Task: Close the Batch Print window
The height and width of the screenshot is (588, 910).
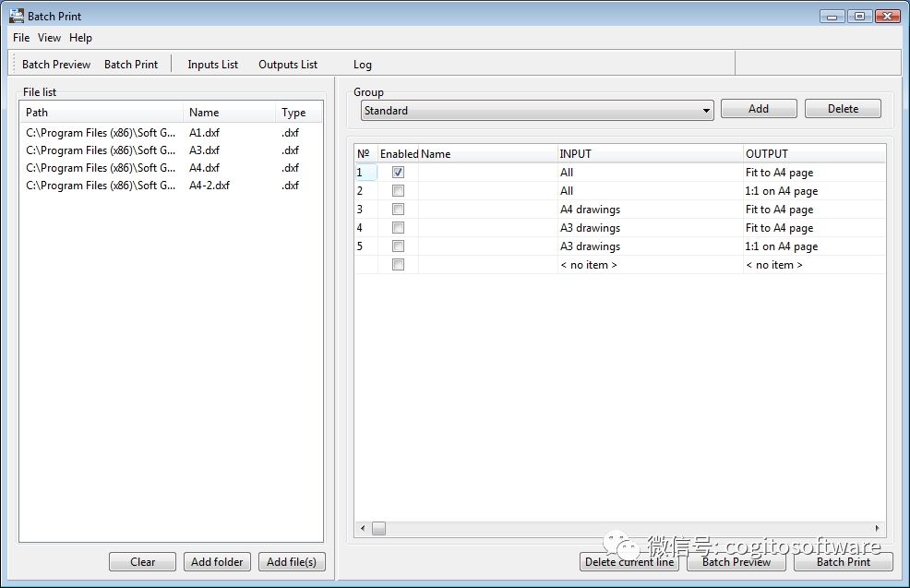Action: pos(887,17)
